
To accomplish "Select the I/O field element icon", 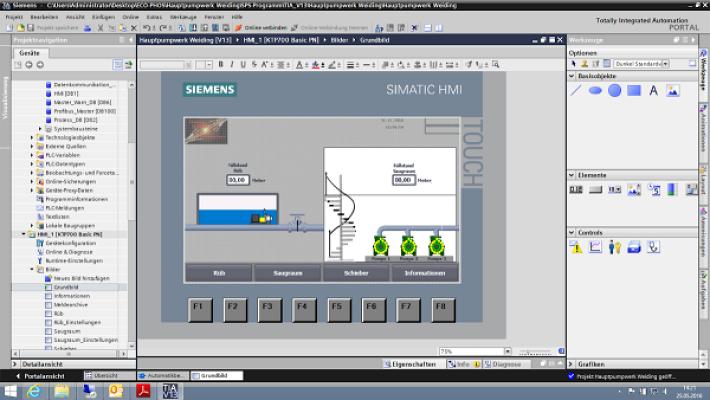I will coord(576,190).
